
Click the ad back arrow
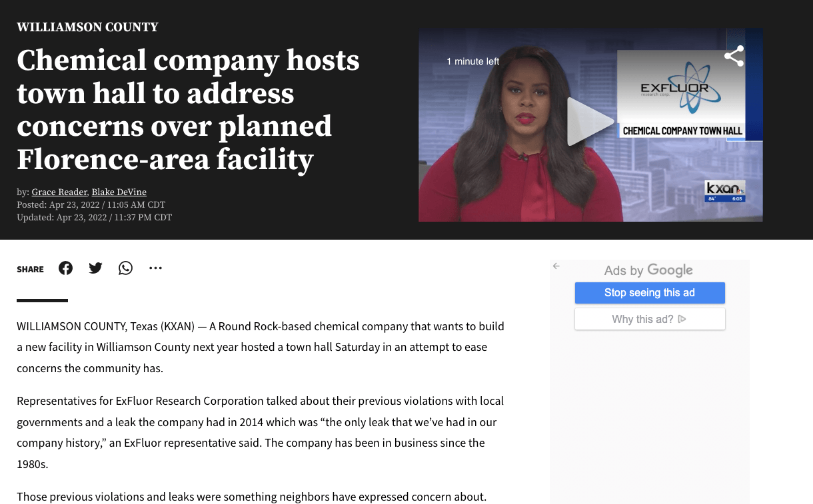point(556,266)
